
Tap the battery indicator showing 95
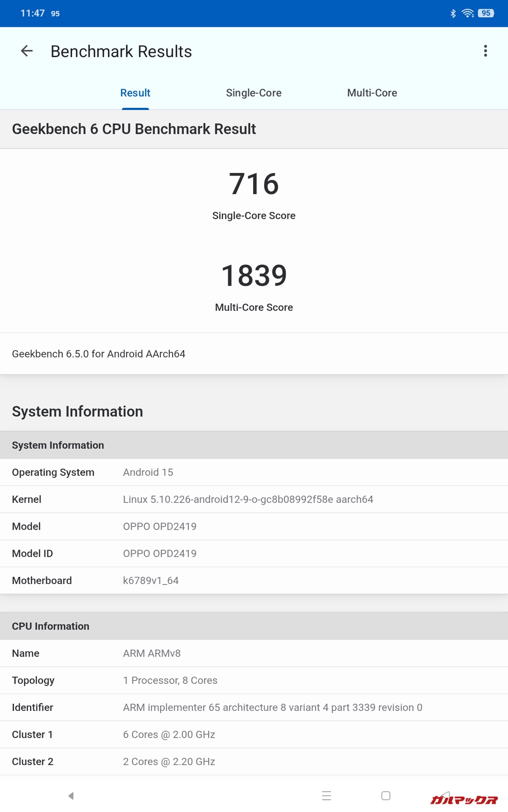pyautogui.click(x=486, y=13)
